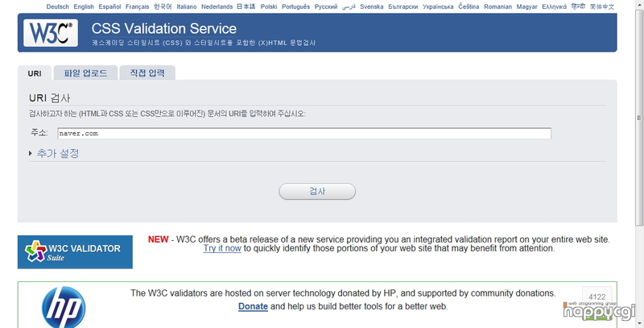Switch language to Polski
This screenshot has width=644, height=328.
269,6
